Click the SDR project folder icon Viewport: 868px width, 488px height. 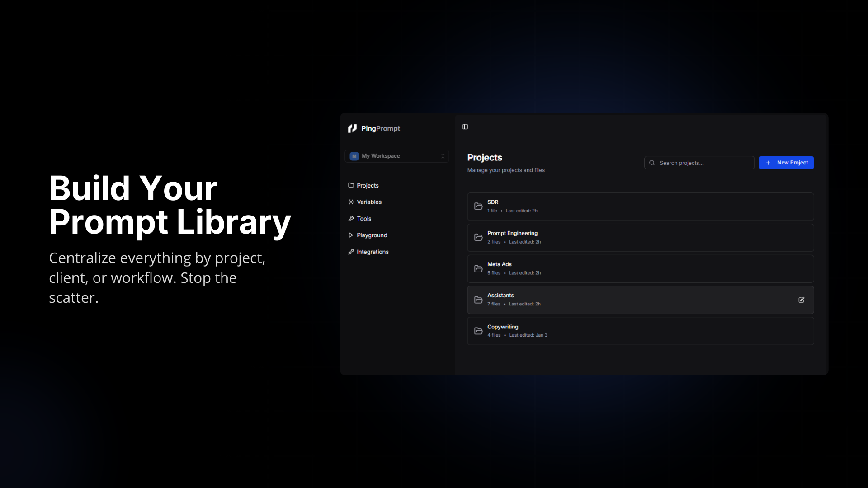point(478,206)
